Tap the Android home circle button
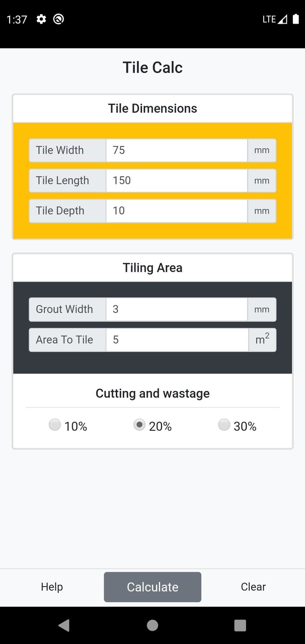 (152, 625)
